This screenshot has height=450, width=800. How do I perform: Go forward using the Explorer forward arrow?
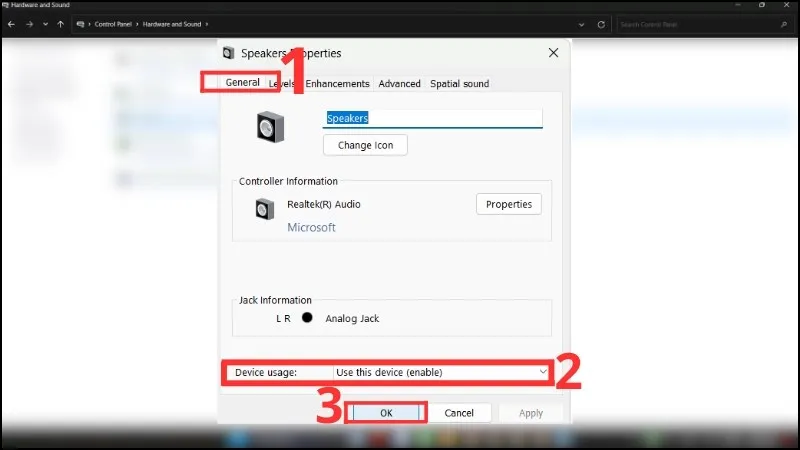(30, 23)
